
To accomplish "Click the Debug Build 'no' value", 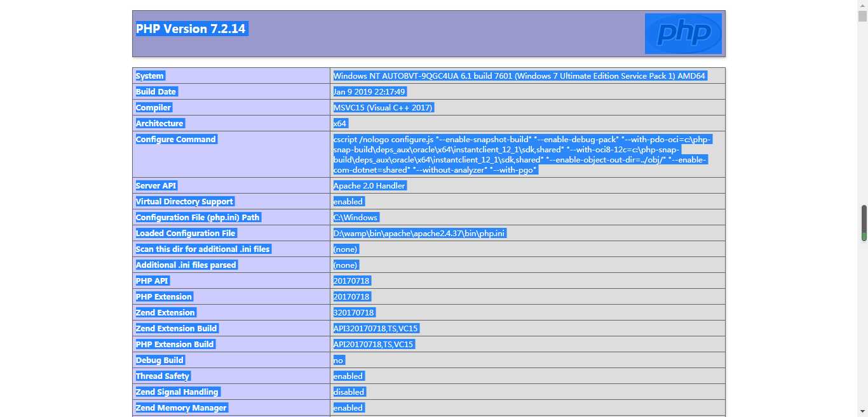I will click(339, 360).
